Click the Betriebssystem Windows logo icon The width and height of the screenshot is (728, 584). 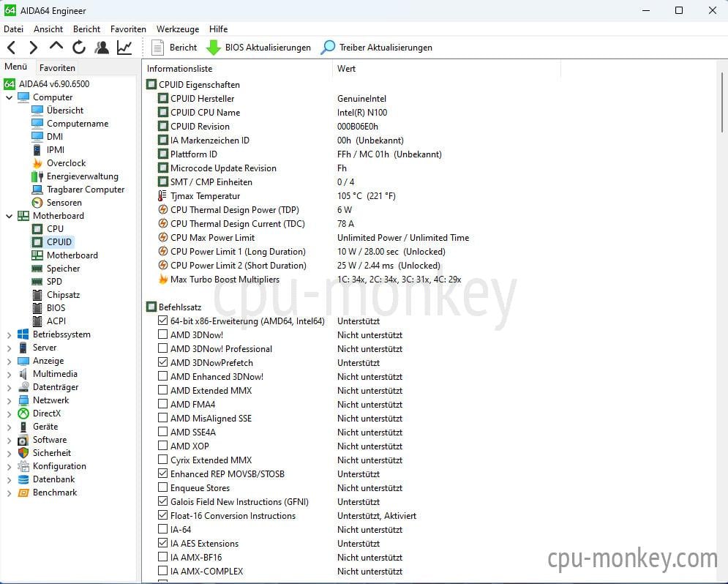click(23, 334)
